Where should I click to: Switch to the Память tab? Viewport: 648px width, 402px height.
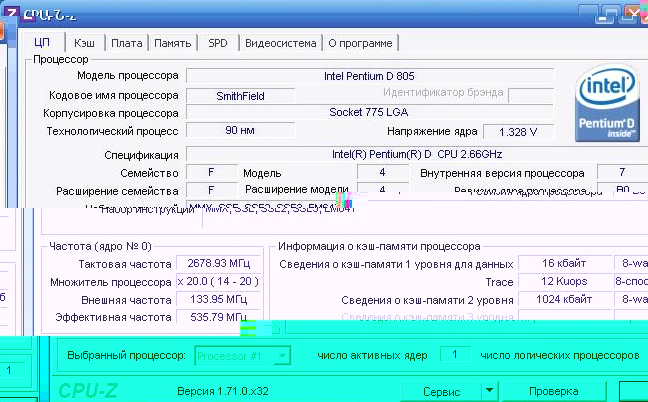pos(172,43)
